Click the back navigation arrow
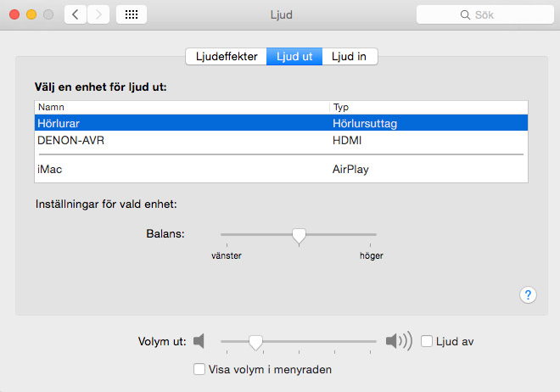The width and height of the screenshot is (560, 392). pyautogui.click(x=76, y=14)
